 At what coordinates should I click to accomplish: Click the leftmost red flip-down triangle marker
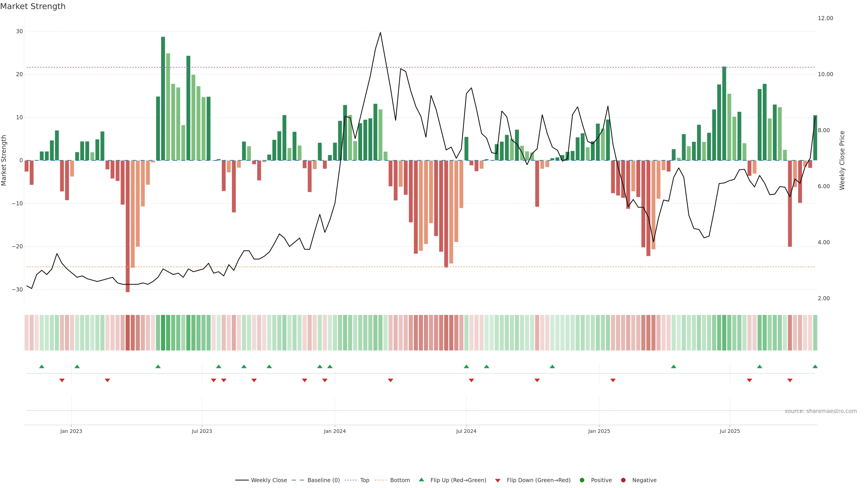pos(62,380)
